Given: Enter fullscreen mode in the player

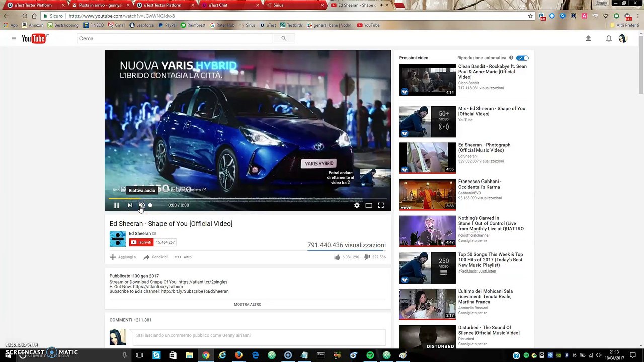Looking at the screenshot, I should [381, 205].
